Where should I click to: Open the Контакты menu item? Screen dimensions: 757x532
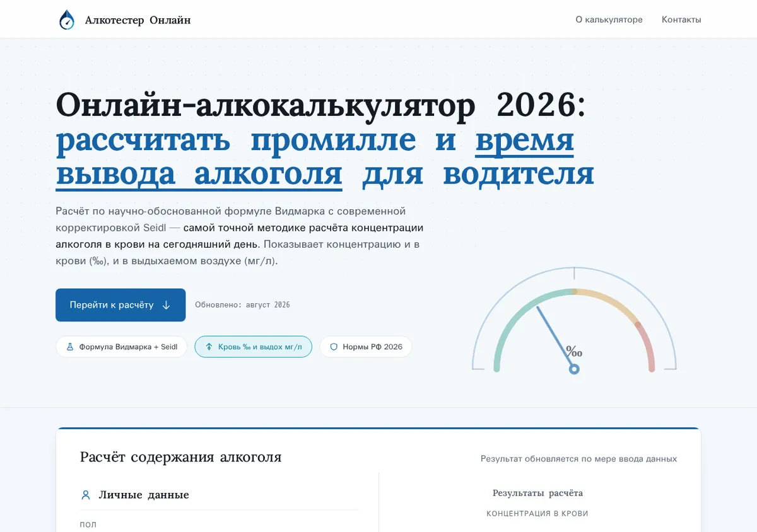coord(681,20)
